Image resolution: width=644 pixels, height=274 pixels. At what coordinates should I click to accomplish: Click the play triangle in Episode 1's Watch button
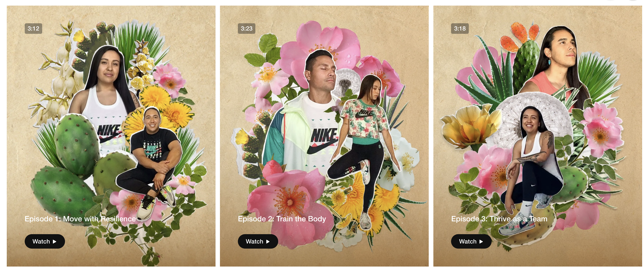(55, 242)
